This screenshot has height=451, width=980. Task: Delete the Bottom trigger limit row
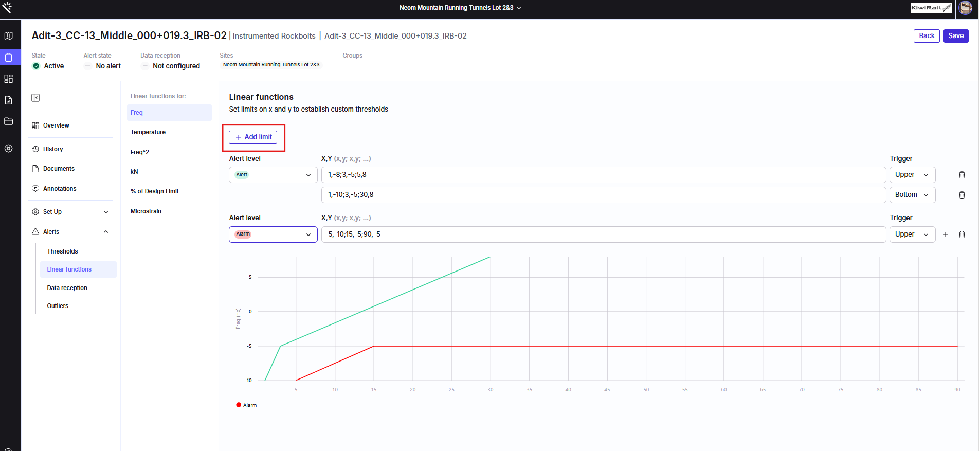click(x=962, y=195)
